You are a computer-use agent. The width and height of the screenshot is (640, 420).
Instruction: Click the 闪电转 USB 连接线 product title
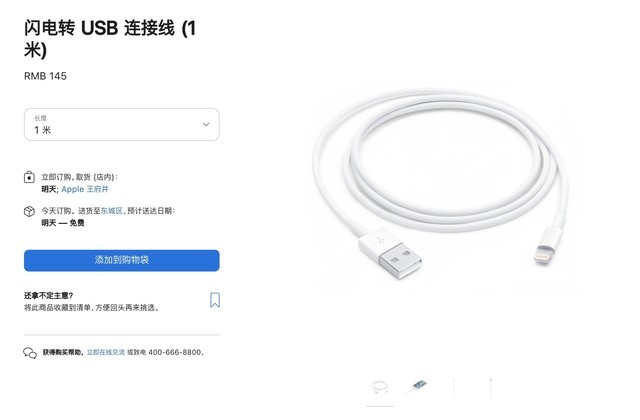tap(110, 39)
